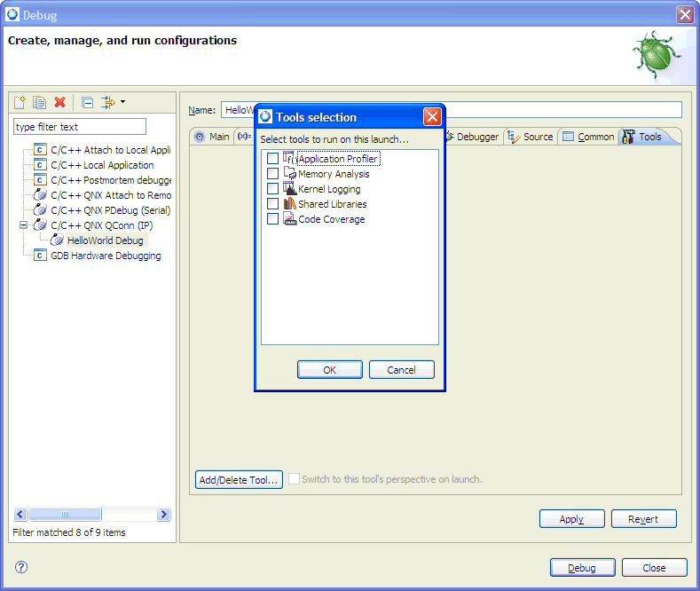The width and height of the screenshot is (700, 591).
Task: Click the Kernel Logging tool icon
Action: point(289,189)
